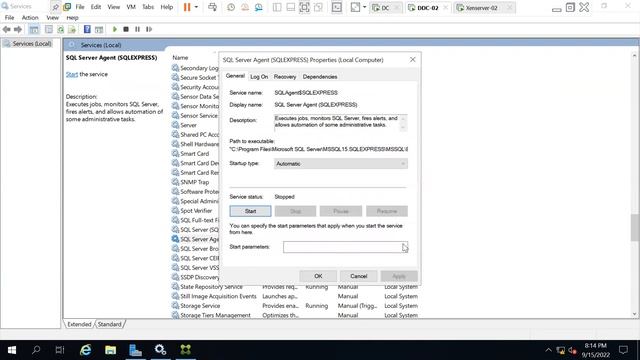This screenshot has width=640, height=360.
Task: Click the action pane toggle toolbar icon
Action: (x=99, y=29)
